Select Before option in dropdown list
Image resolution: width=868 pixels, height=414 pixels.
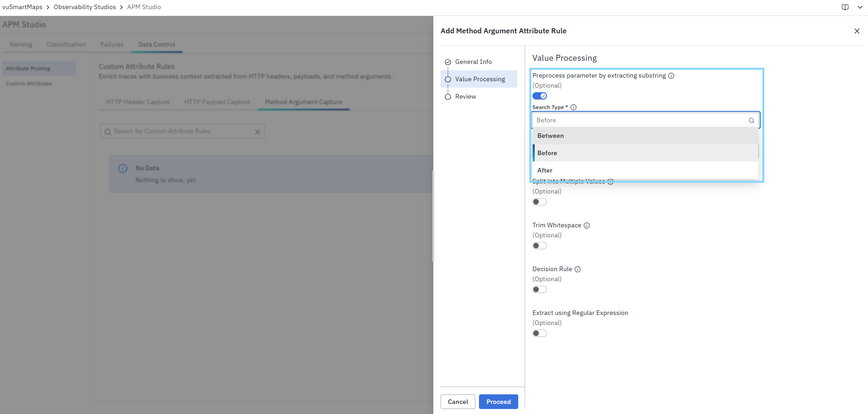click(646, 153)
